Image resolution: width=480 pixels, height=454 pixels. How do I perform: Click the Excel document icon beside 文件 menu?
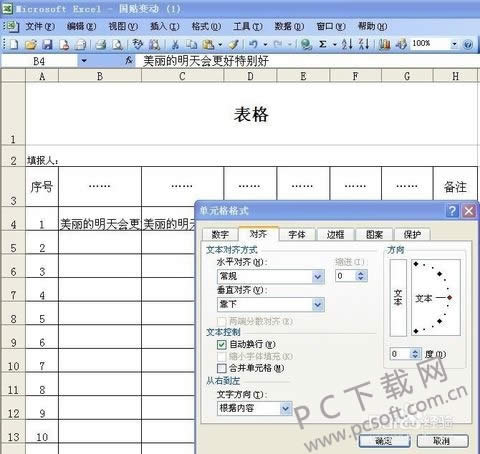tap(12, 26)
